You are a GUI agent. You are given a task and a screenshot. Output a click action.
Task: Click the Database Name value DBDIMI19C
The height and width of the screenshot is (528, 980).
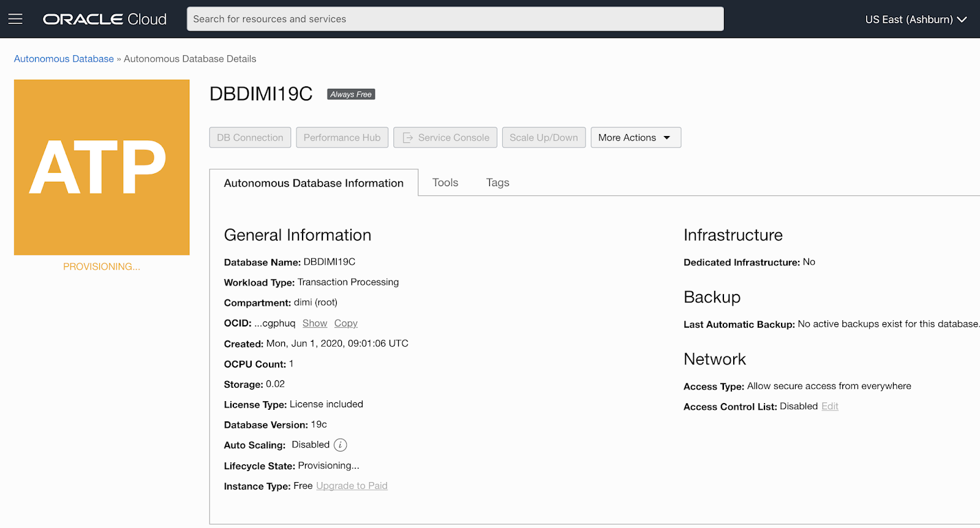(x=330, y=262)
